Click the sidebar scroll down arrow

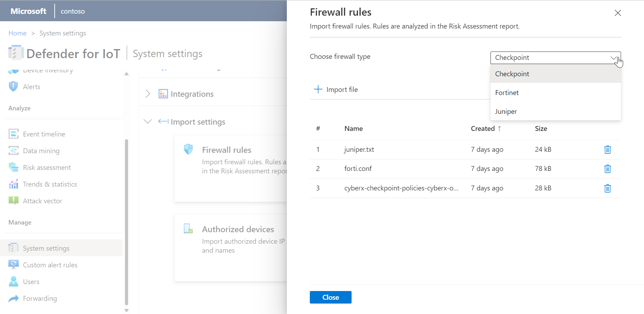pyautogui.click(x=126, y=311)
